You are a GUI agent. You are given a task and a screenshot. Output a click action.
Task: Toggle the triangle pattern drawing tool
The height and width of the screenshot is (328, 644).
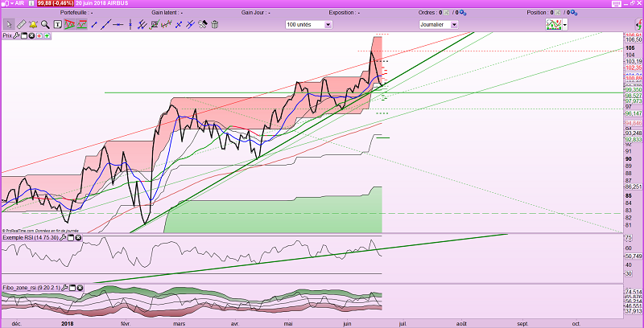tap(69, 24)
